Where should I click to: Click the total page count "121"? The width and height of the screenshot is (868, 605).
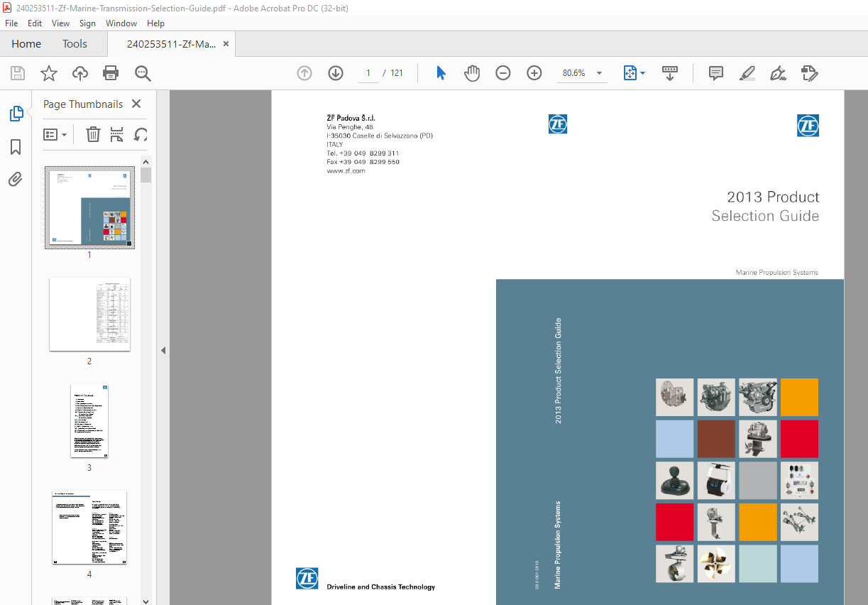(397, 73)
